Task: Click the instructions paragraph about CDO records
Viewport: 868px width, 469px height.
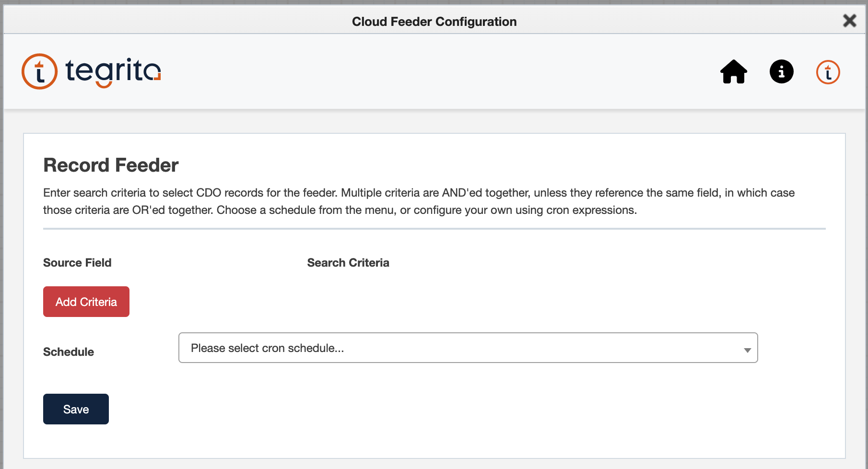Action: 419,201
